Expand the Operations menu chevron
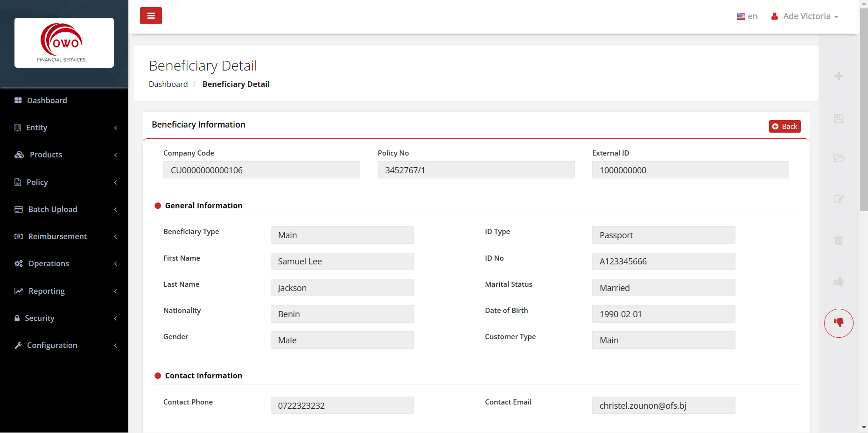Image resolution: width=868 pixels, height=433 pixels. pyautogui.click(x=115, y=263)
